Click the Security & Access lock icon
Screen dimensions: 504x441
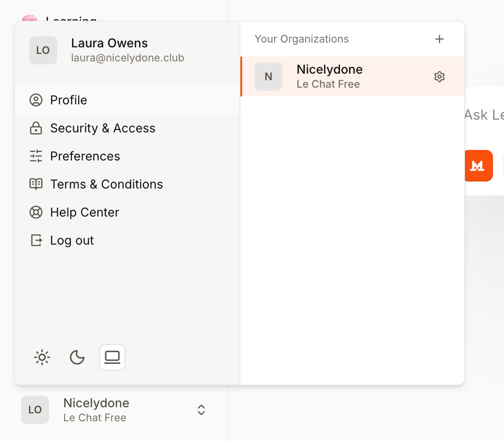[36, 128]
